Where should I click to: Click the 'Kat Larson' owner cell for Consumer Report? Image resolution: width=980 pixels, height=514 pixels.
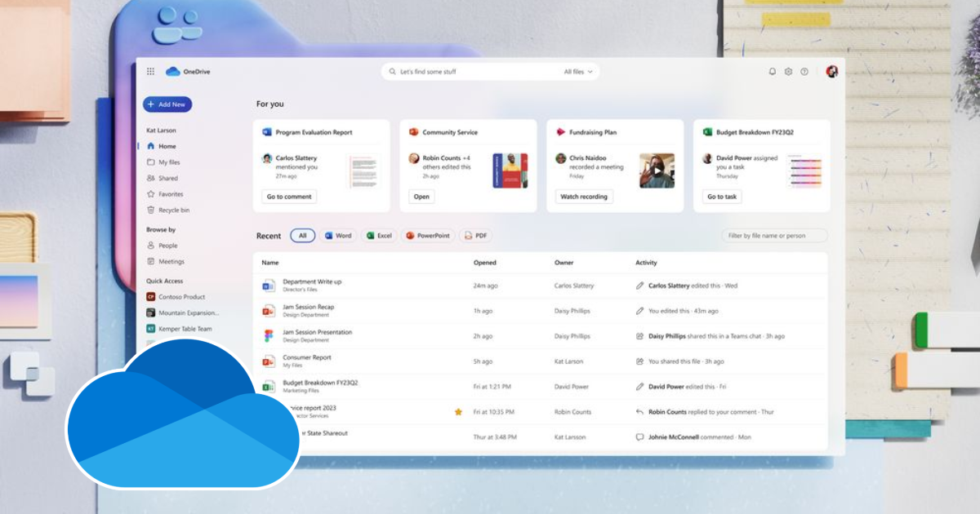569,361
